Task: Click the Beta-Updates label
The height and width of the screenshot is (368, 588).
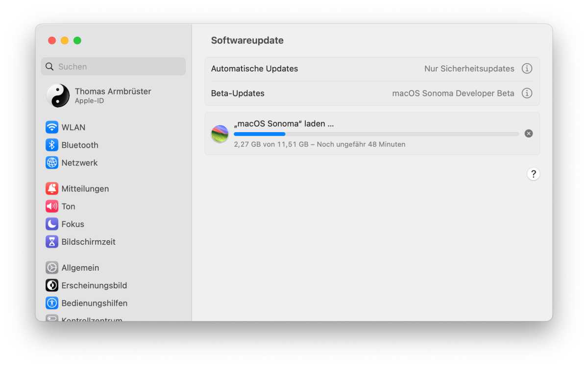Action: point(238,93)
